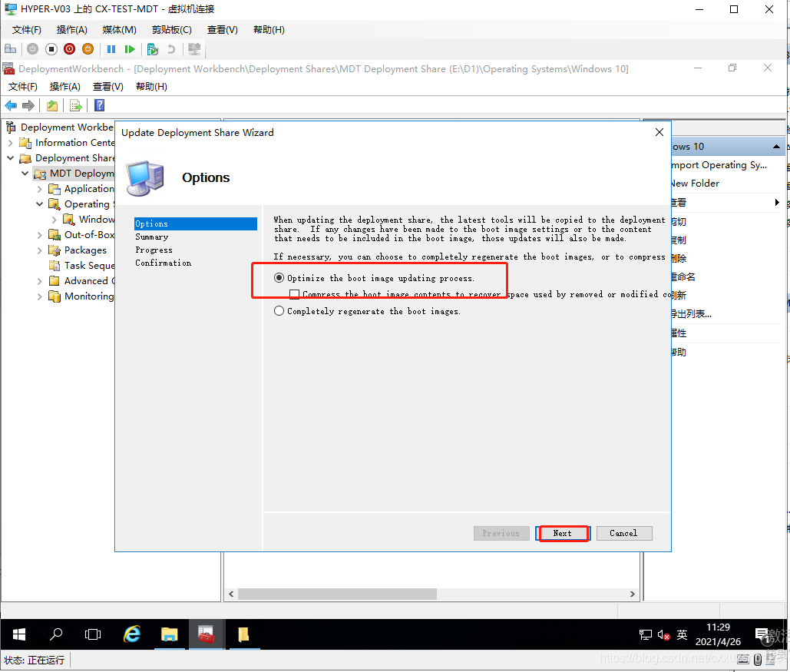Select the Advanced Configuration tree item
This screenshot has width=790, height=672.
click(x=82, y=281)
